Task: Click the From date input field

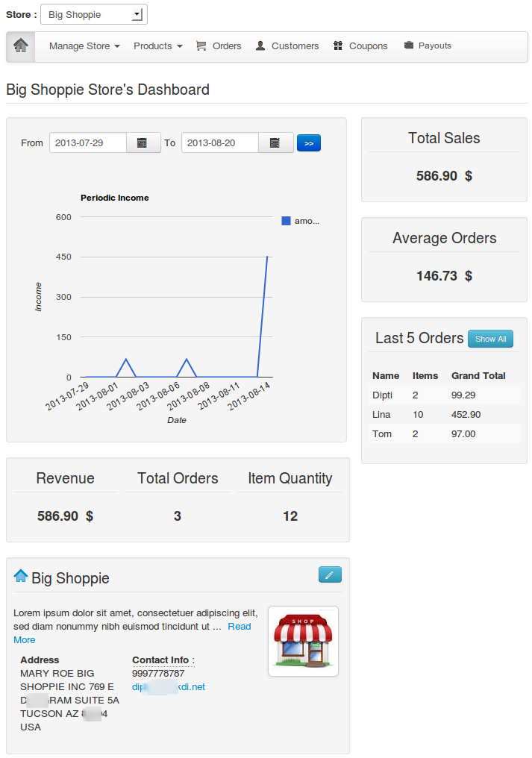Action: click(88, 143)
